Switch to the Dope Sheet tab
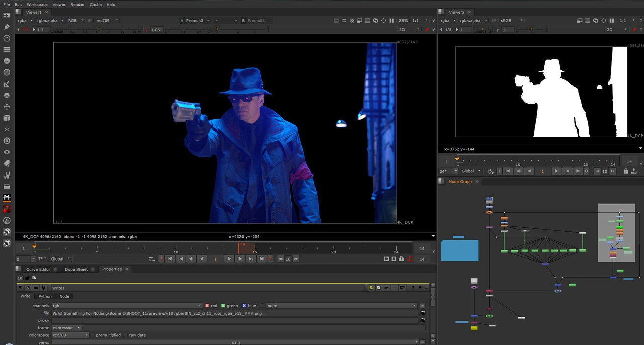Image resolution: width=644 pixels, height=345 pixels. pyautogui.click(x=76, y=269)
